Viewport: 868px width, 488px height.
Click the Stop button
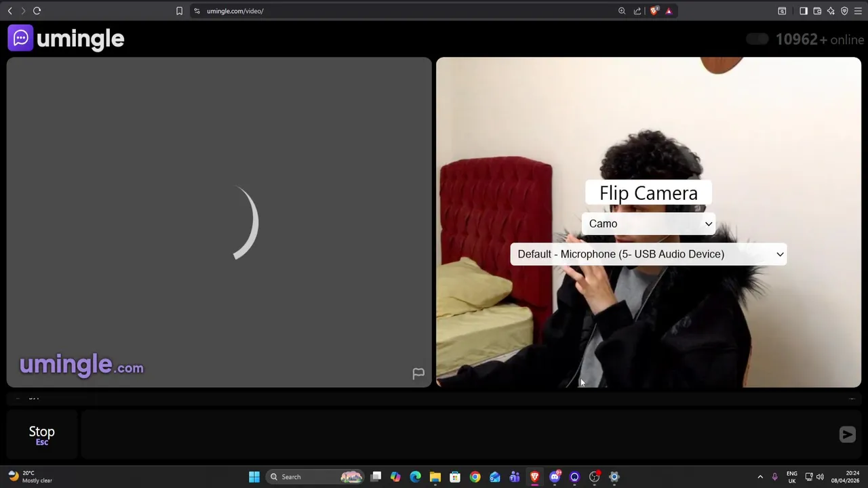point(42,434)
